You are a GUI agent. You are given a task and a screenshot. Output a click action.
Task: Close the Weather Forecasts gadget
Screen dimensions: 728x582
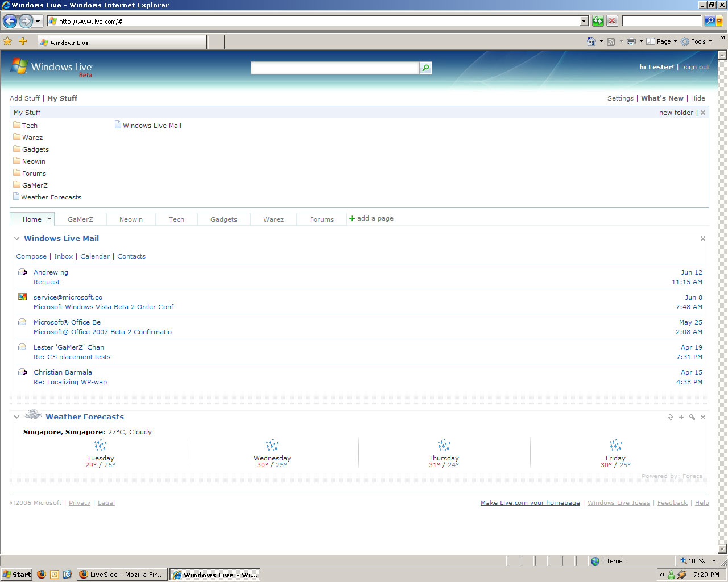coord(703,417)
